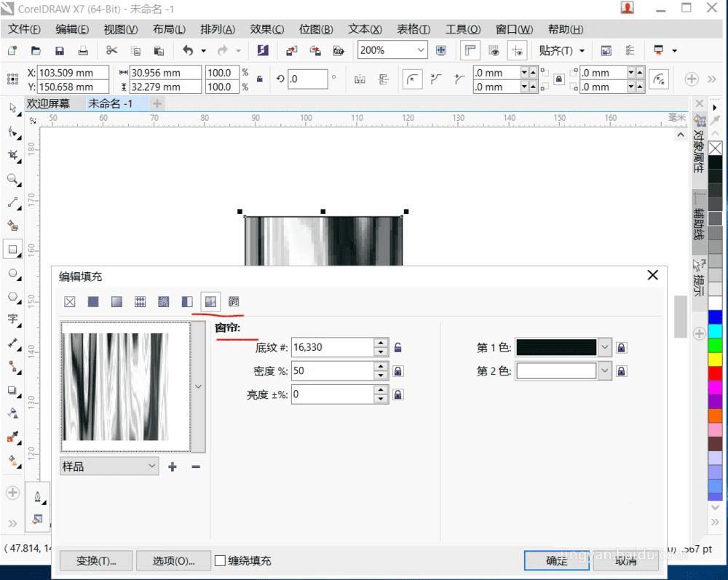
Task: Toggle the lock beside 密度 % field
Action: pyautogui.click(x=398, y=371)
